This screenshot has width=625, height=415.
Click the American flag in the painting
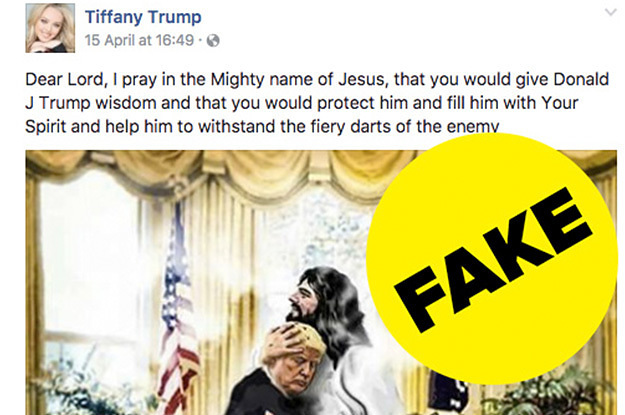coord(177,311)
